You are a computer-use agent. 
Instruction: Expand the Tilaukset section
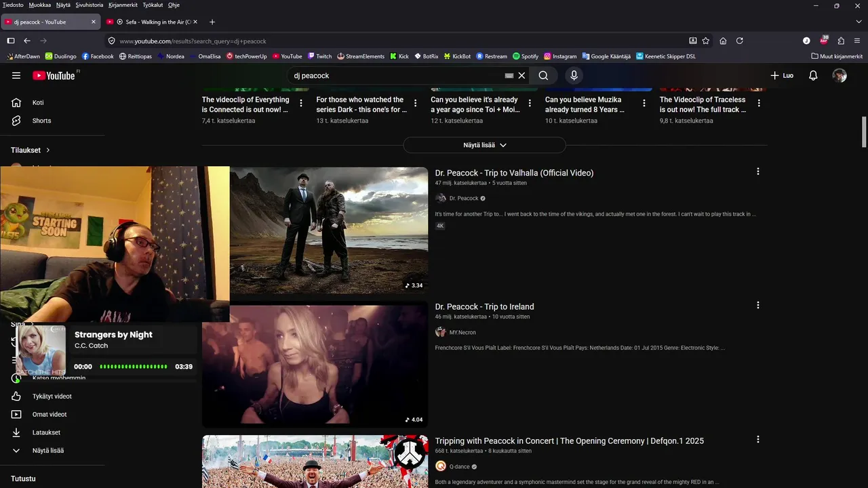(x=31, y=150)
